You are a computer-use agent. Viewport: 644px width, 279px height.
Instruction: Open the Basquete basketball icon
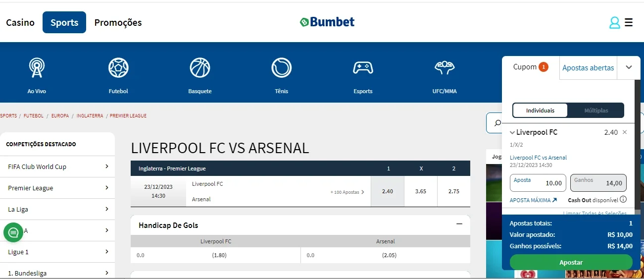click(200, 68)
